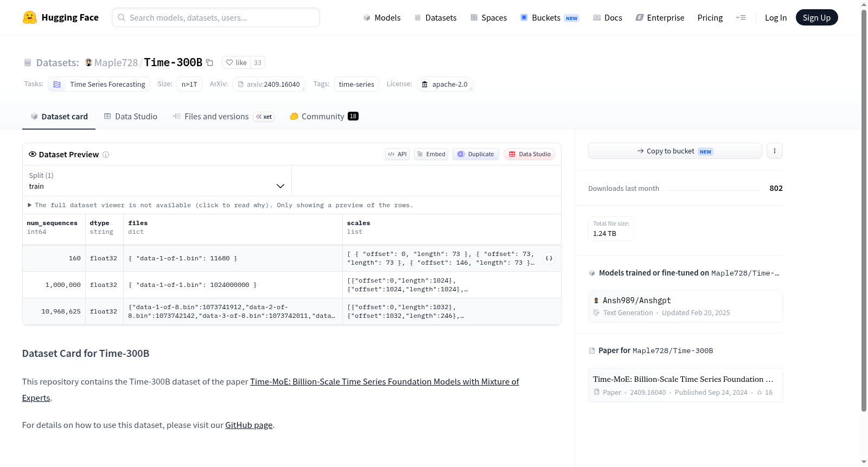Screen dimensions: 868x467
Task: Open Buckets in top navigation
Action: click(550, 18)
